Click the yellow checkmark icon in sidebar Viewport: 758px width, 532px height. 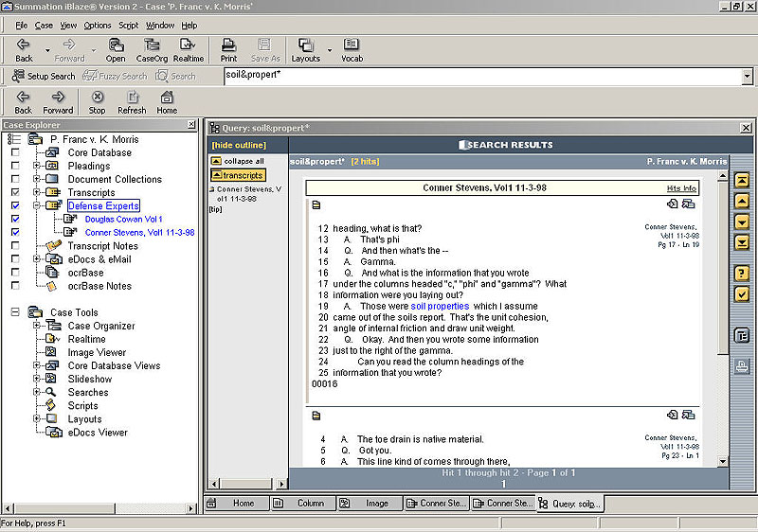pos(742,293)
